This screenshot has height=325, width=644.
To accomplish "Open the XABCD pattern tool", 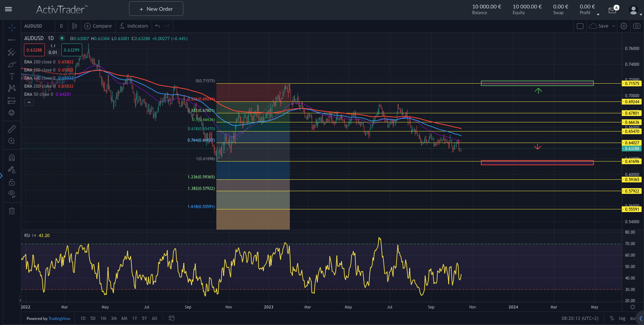I will coord(12,88).
